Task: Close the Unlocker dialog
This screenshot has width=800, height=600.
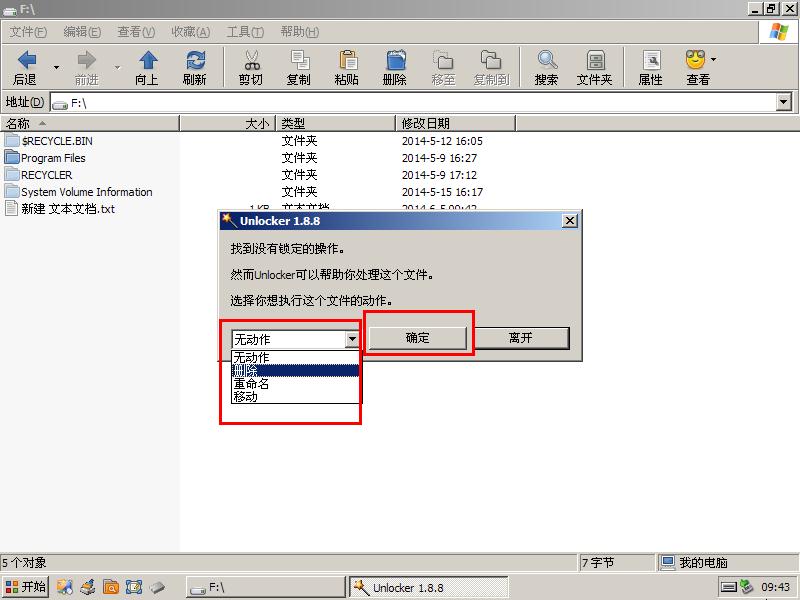Action: [x=570, y=220]
